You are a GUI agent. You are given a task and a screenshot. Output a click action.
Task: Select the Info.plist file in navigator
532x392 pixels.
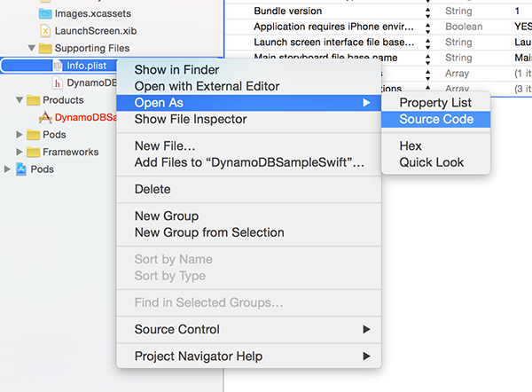click(x=86, y=66)
